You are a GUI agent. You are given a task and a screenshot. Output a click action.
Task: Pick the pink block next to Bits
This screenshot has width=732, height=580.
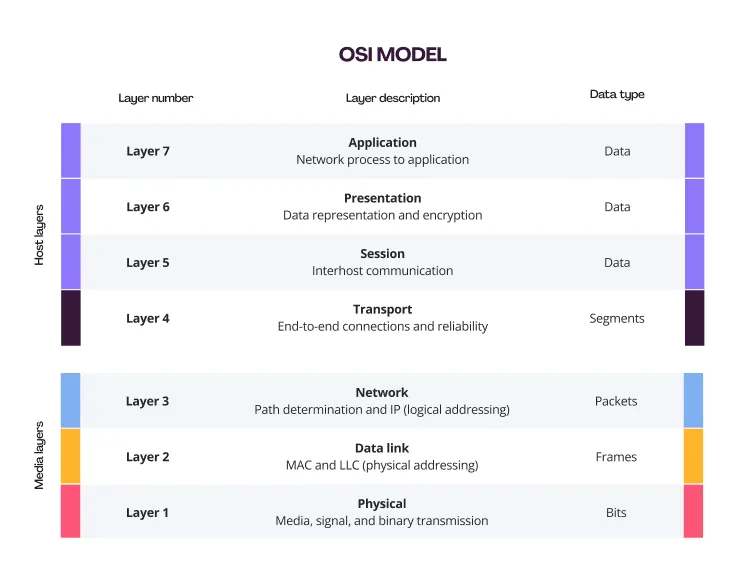tap(693, 512)
